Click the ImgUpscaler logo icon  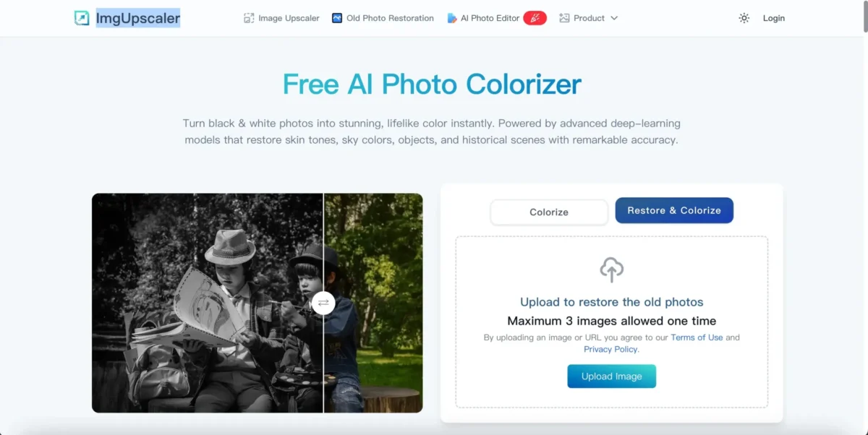[x=82, y=18]
